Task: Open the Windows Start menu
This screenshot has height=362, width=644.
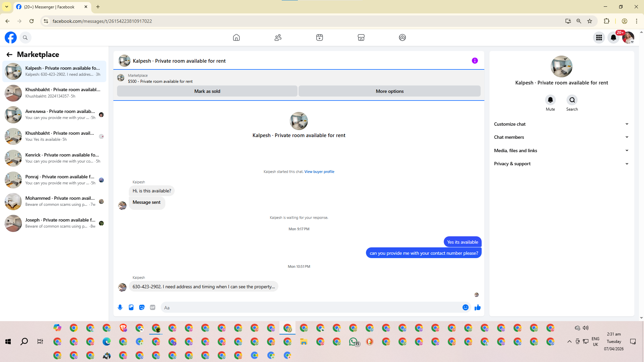Action: coord(8,342)
